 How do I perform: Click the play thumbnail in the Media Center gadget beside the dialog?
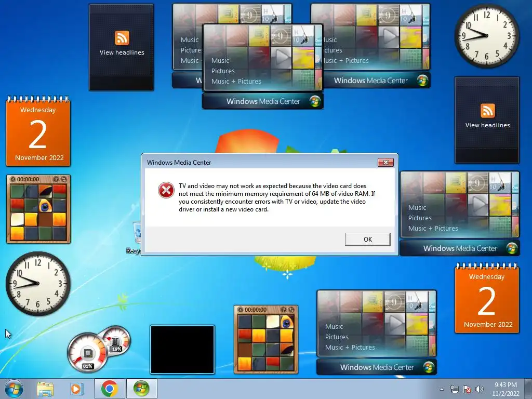[478, 205]
